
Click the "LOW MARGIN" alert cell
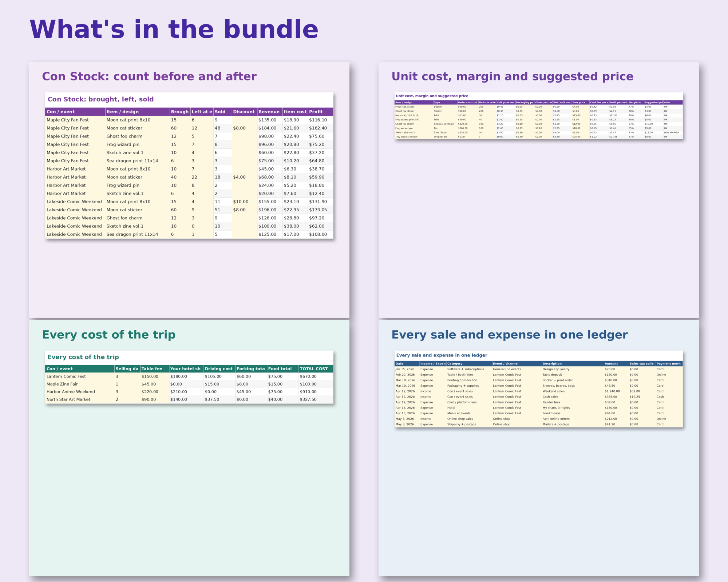(673, 132)
